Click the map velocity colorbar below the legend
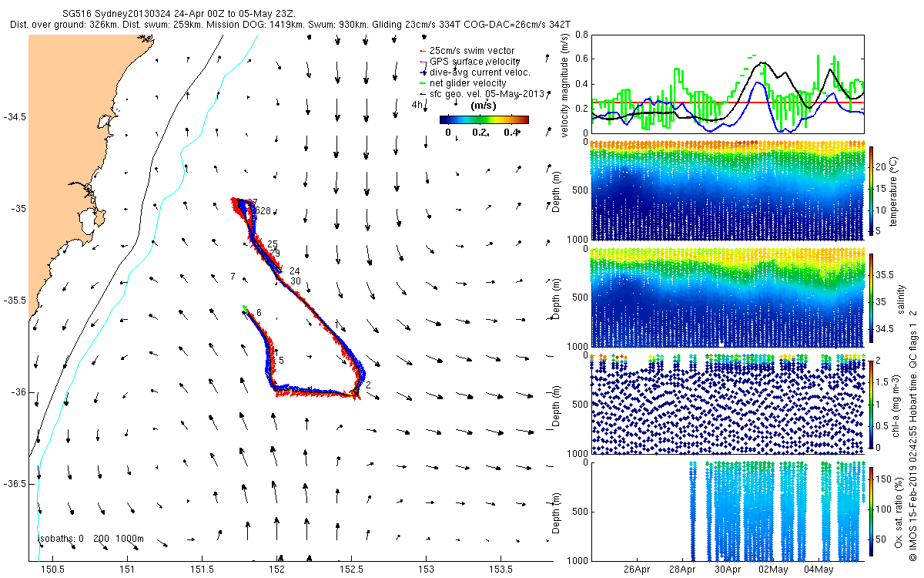This screenshot has height=578, width=924. pyautogui.click(x=484, y=119)
